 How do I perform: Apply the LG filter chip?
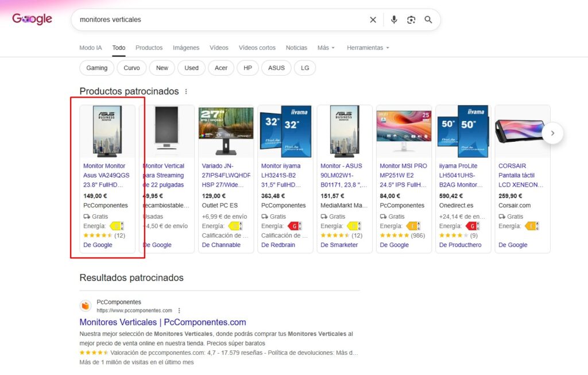(x=305, y=68)
